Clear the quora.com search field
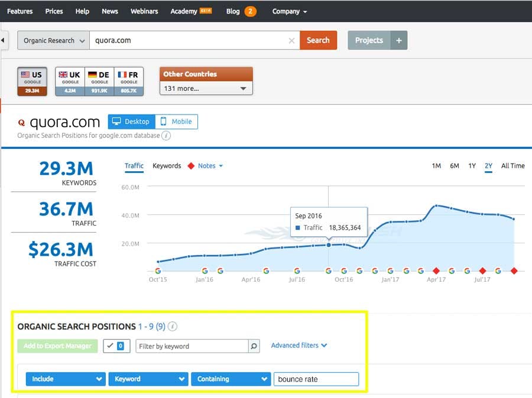 pos(291,41)
